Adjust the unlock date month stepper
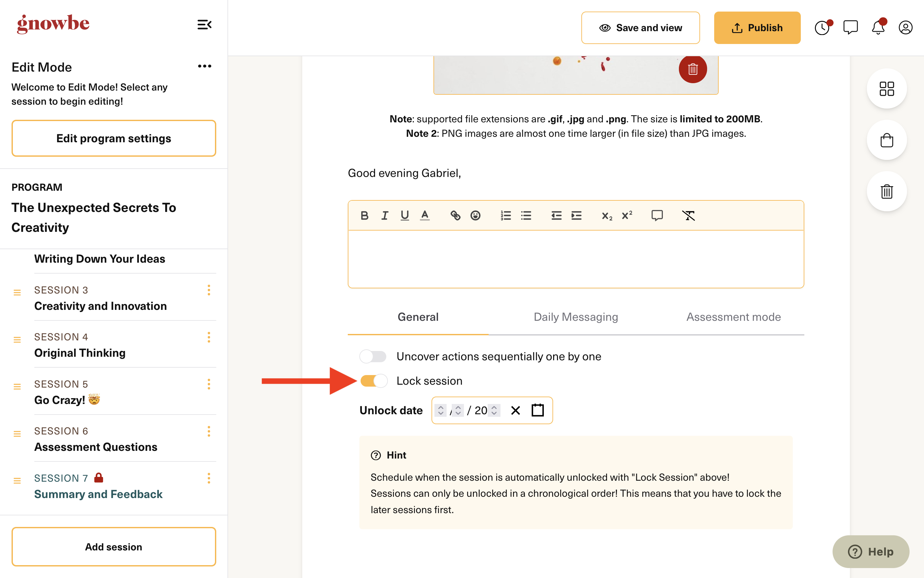Screen dimensions: 924x578 (x=441, y=410)
